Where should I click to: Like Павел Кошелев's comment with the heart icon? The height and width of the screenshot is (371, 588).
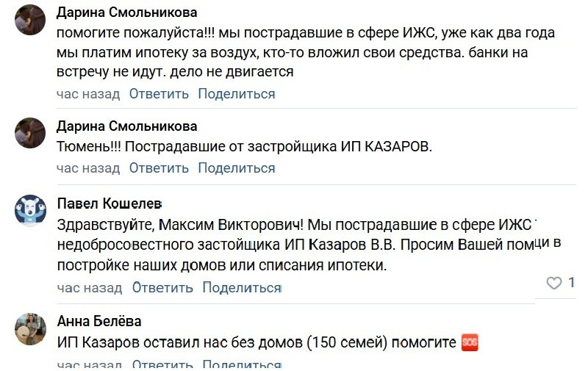(x=554, y=283)
